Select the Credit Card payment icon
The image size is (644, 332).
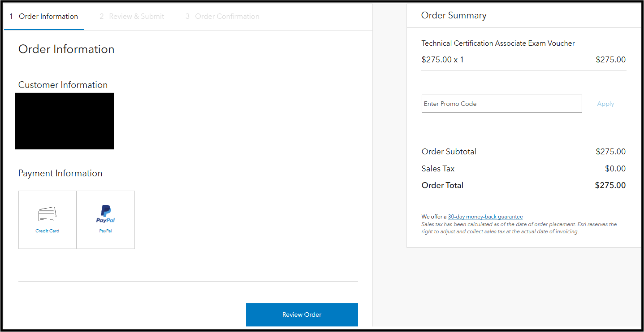(x=47, y=214)
